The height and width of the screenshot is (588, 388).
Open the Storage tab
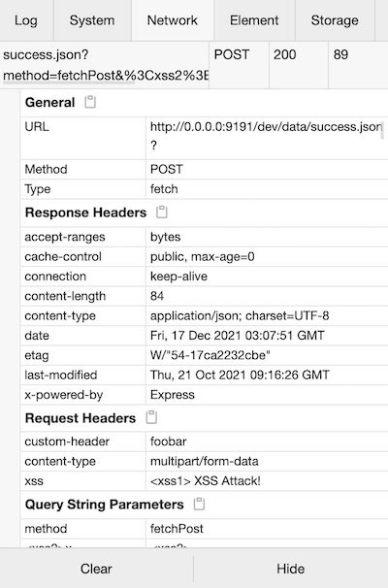pyautogui.click(x=335, y=20)
